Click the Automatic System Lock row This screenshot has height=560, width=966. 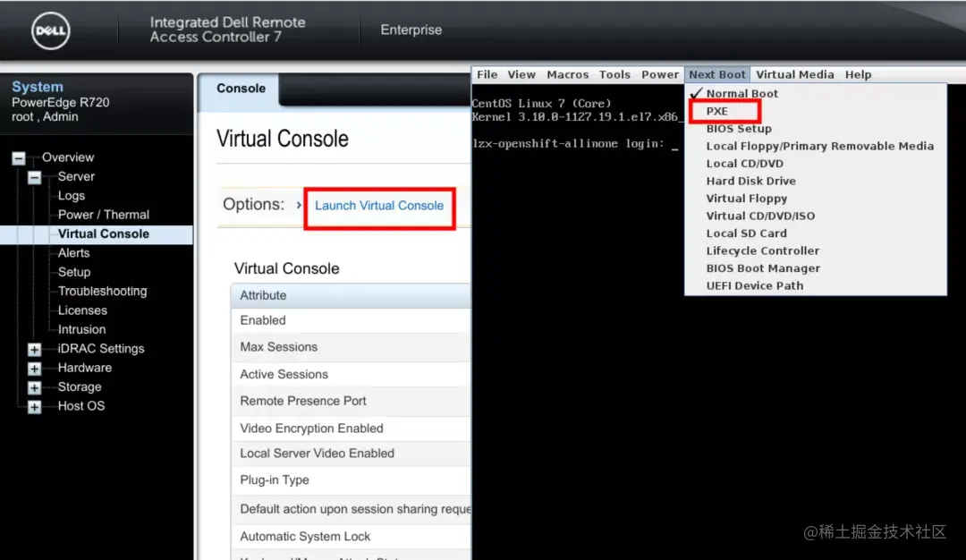(x=352, y=537)
